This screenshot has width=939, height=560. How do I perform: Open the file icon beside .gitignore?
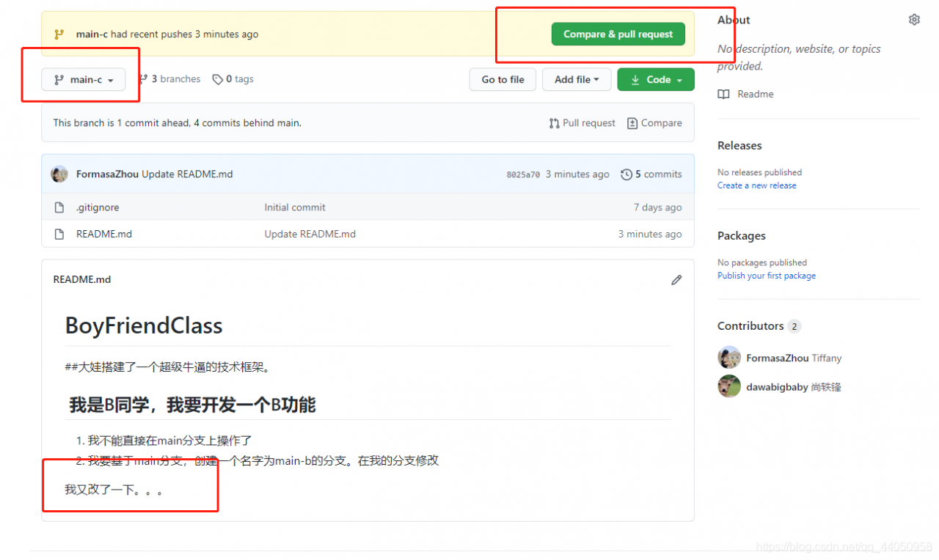click(x=60, y=207)
